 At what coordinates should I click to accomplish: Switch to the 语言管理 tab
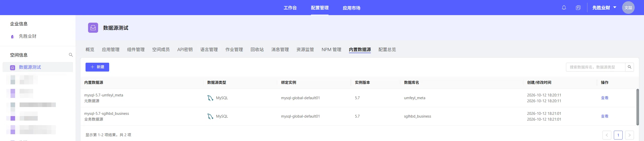pos(209,50)
